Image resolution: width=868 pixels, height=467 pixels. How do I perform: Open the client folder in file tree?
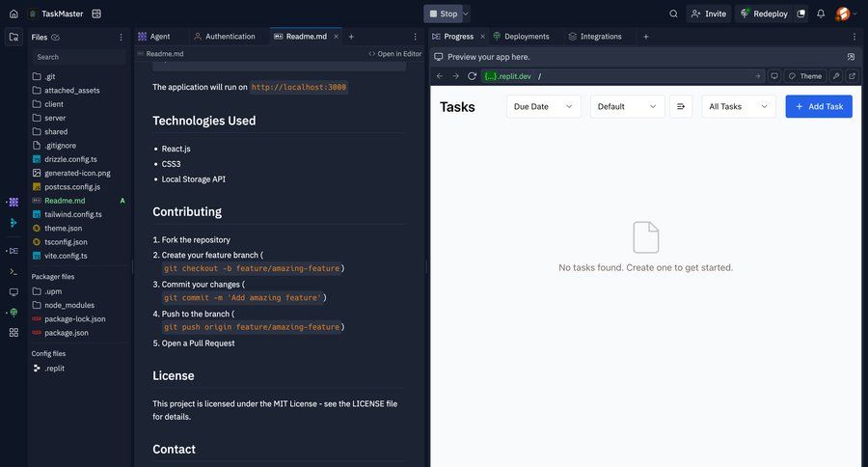pyautogui.click(x=54, y=104)
